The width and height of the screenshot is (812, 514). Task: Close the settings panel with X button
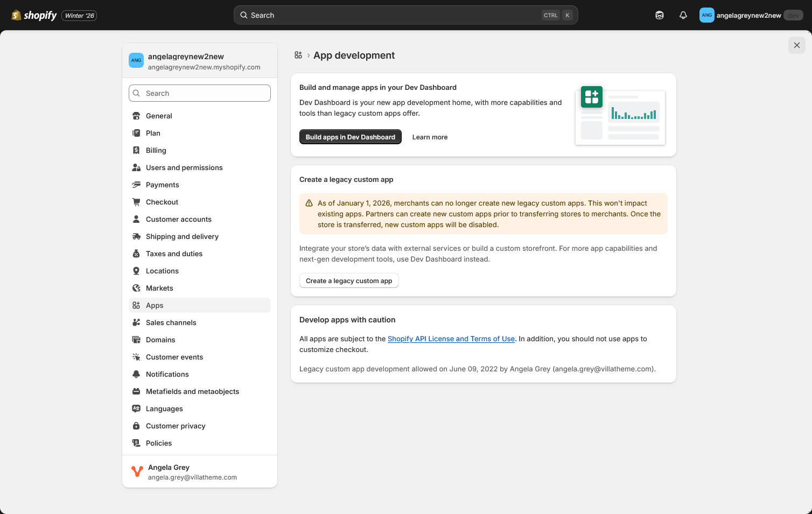pyautogui.click(x=796, y=45)
